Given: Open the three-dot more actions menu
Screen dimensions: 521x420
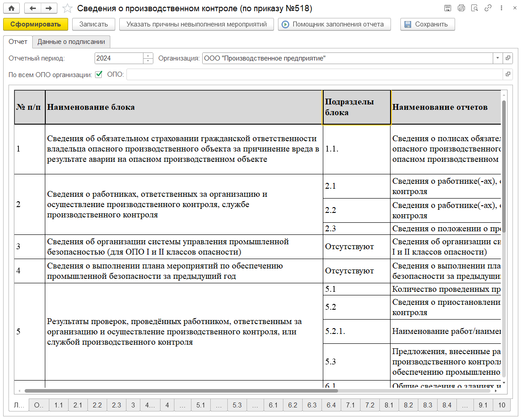Looking at the screenshot, I should coord(501,9).
